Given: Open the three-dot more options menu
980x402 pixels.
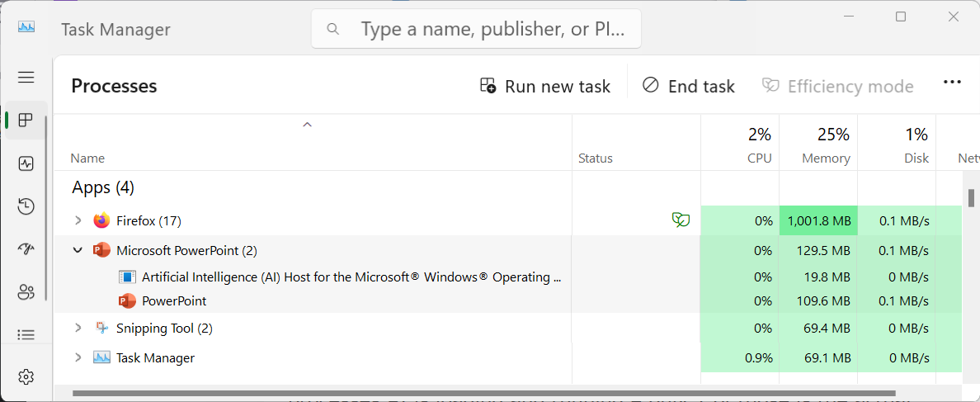Looking at the screenshot, I should coord(952,83).
